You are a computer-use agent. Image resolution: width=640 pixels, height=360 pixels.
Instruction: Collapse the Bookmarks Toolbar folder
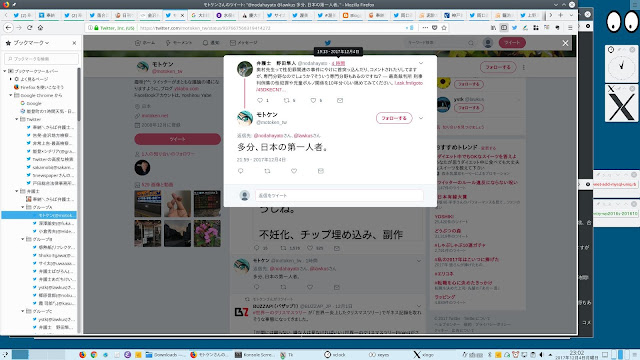pyautogui.click(x=5, y=71)
